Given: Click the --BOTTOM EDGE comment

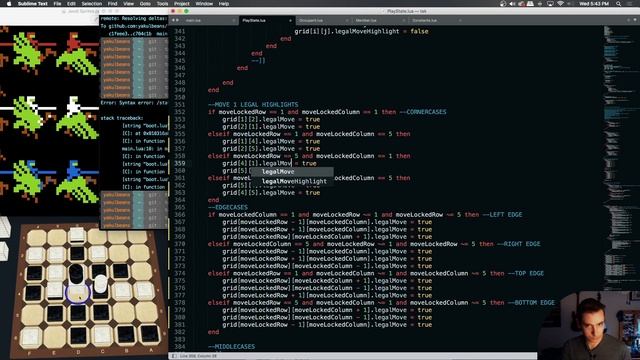Looking at the screenshot, I should (531, 303).
